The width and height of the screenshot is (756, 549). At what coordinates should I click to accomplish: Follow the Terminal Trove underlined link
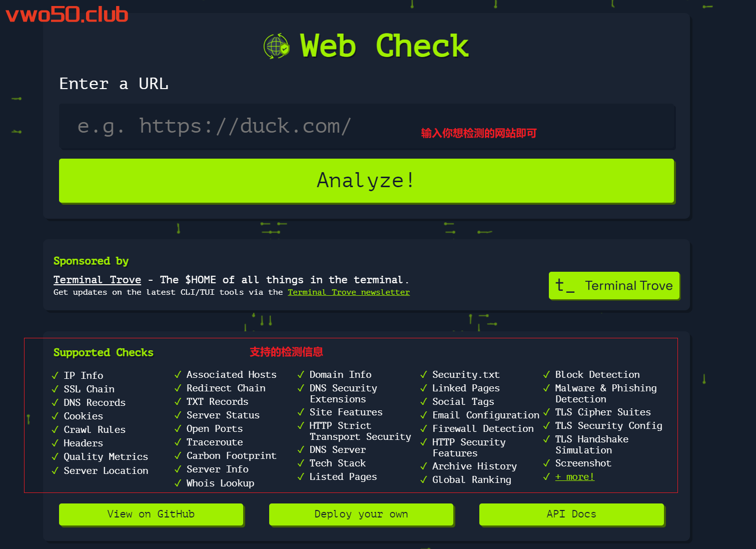(97, 280)
